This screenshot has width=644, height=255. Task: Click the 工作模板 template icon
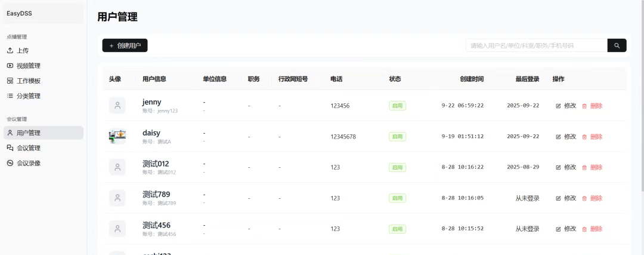(x=10, y=81)
